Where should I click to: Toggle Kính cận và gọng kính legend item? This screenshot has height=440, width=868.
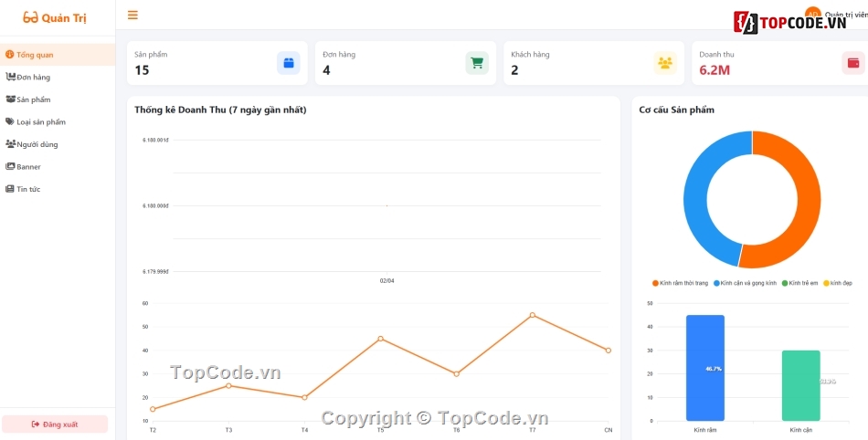pyautogui.click(x=745, y=283)
